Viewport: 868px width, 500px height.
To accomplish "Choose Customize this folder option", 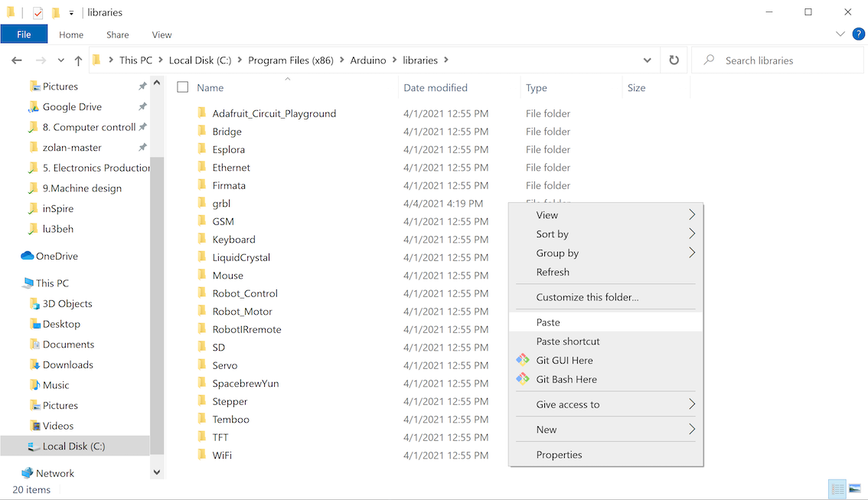I will pyautogui.click(x=605, y=297).
